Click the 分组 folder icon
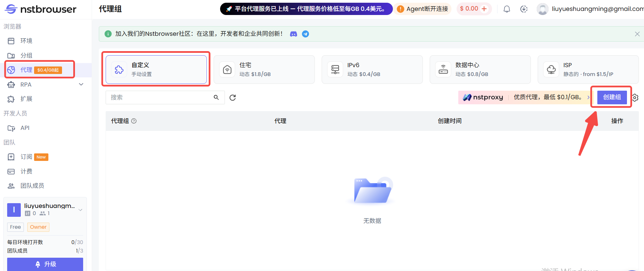The image size is (644, 271). click(x=11, y=56)
